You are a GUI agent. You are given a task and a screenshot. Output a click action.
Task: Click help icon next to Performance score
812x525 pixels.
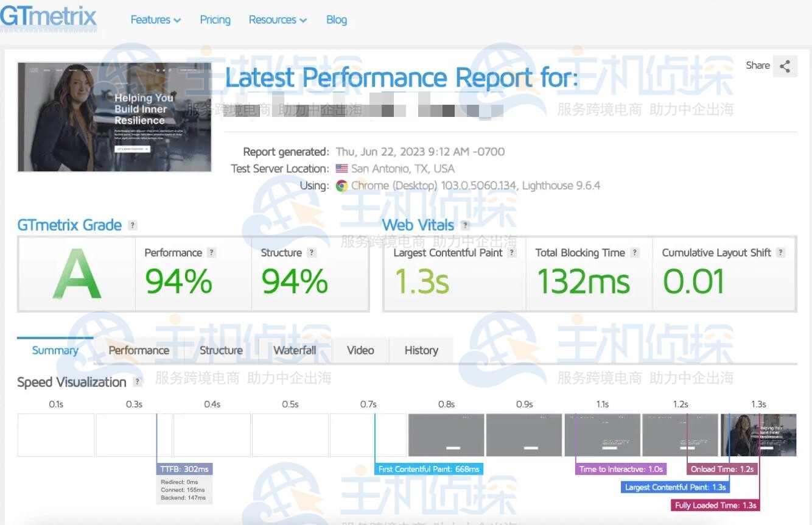(x=211, y=253)
